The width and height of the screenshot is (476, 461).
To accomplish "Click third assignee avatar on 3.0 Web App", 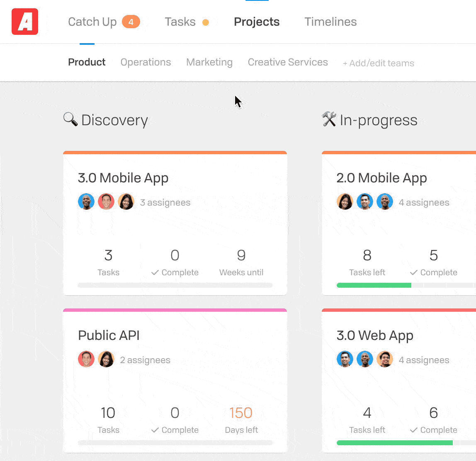I will pyautogui.click(x=385, y=359).
